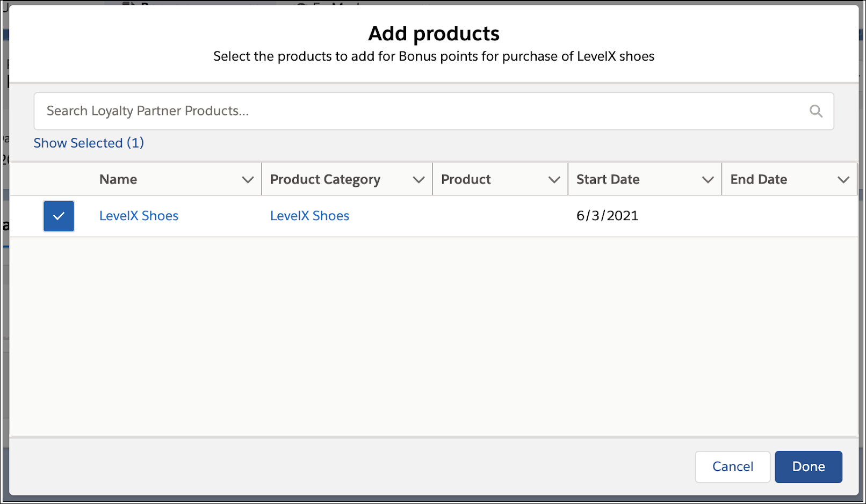
Task: Show Selected products list
Action: pyautogui.click(x=88, y=143)
